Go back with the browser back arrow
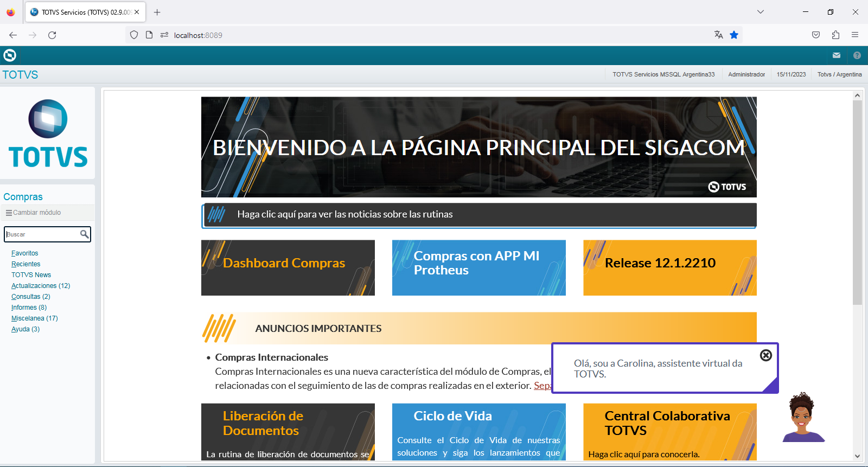This screenshot has width=868, height=467. pyautogui.click(x=13, y=35)
